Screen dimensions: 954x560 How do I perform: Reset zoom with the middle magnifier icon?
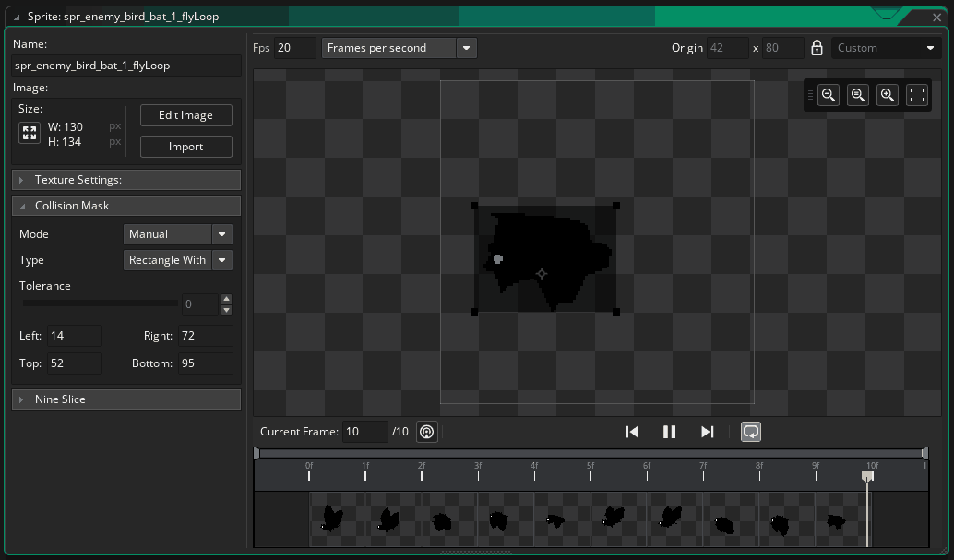click(x=858, y=95)
